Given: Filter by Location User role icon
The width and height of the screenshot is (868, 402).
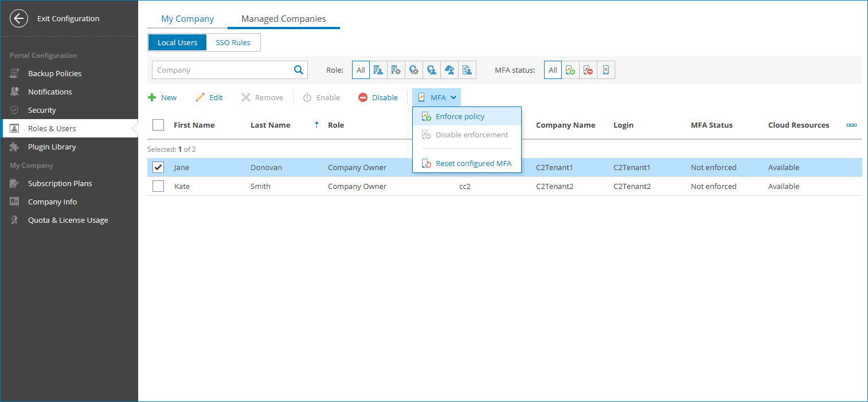Looking at the screenshot, I should pos(432,69).
